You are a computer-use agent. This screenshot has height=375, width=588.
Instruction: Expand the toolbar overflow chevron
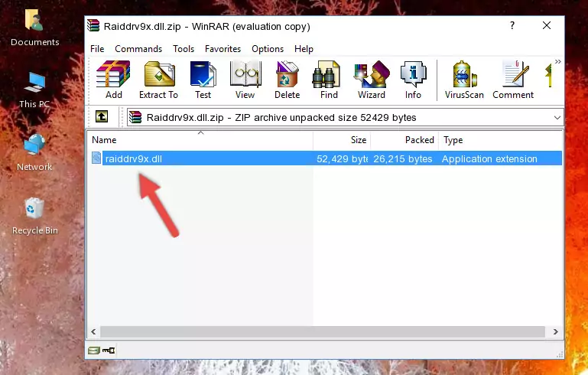558,61
